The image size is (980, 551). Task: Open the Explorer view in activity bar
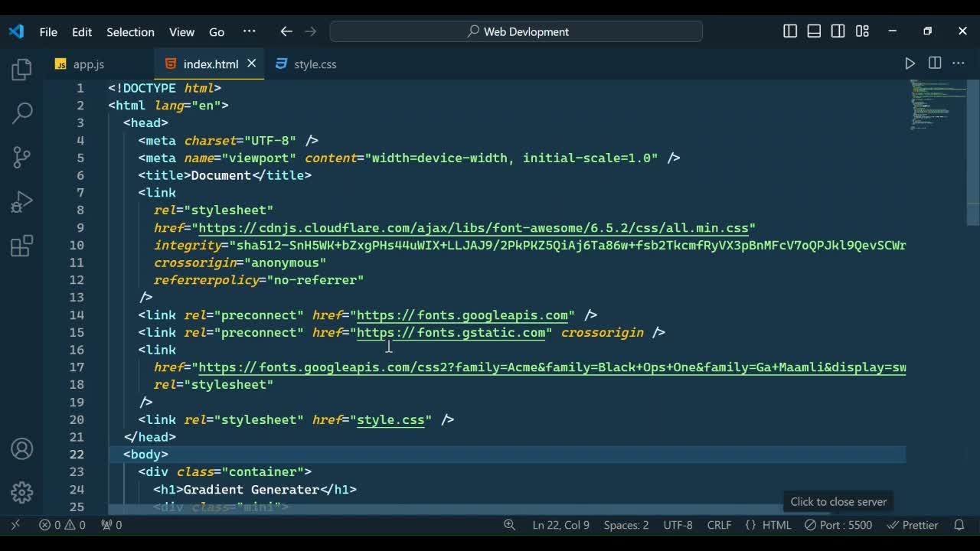pyautogui.click(x=21, y=70)
